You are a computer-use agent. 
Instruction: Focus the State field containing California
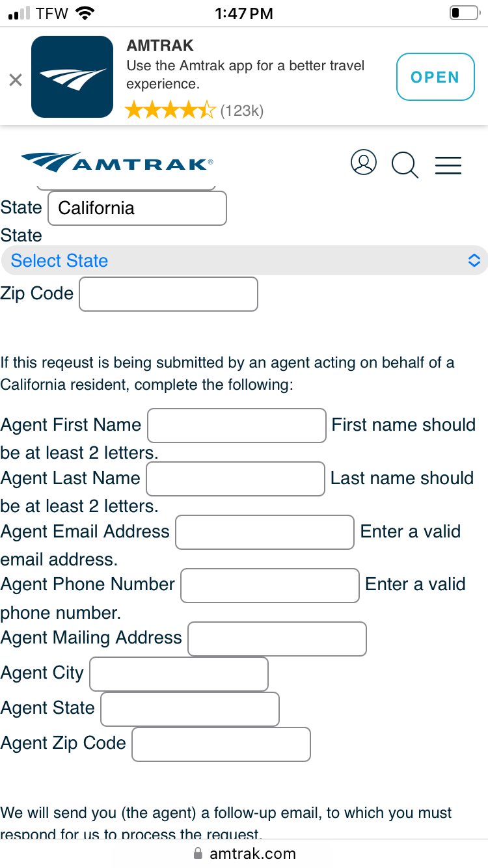(x=137, y=208)
